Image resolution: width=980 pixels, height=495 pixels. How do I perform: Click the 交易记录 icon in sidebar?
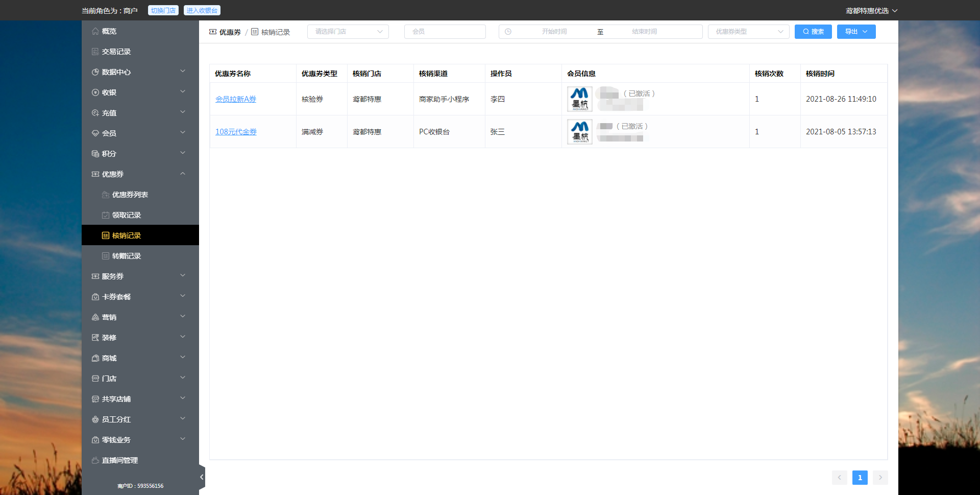pyautogui.click(x=95, y=52)
